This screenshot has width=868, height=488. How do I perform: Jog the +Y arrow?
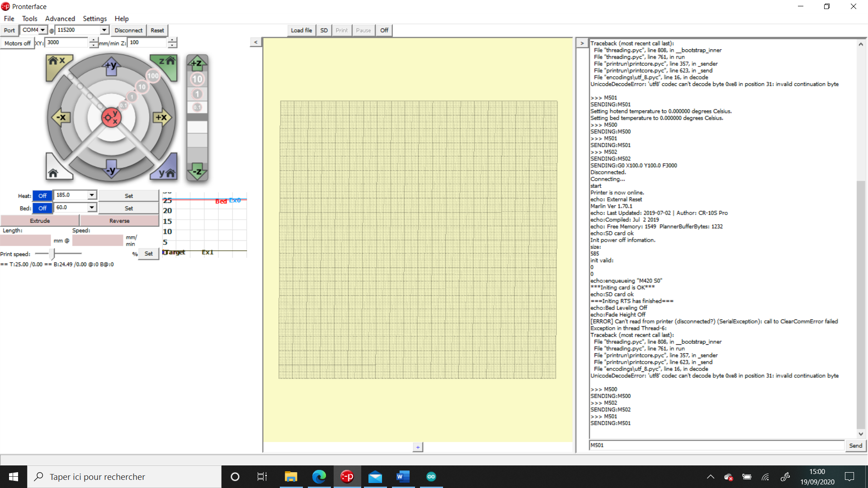(111, 66)
